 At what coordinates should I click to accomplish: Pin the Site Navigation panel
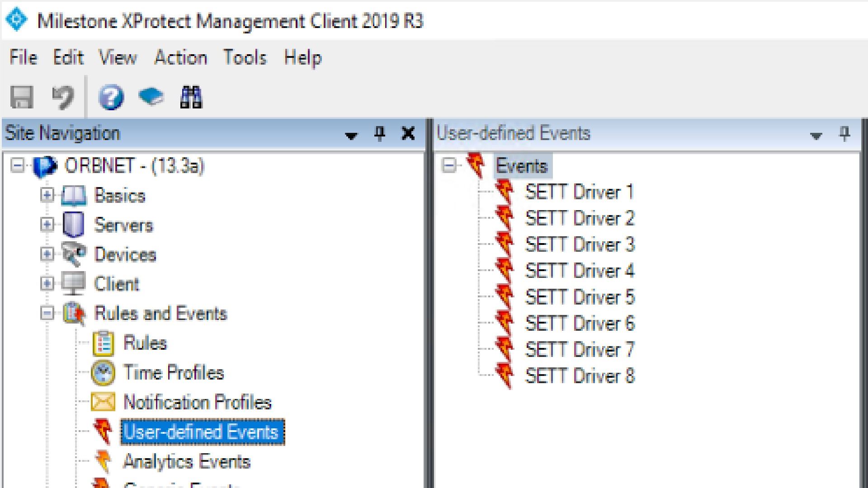pos(380,134)
